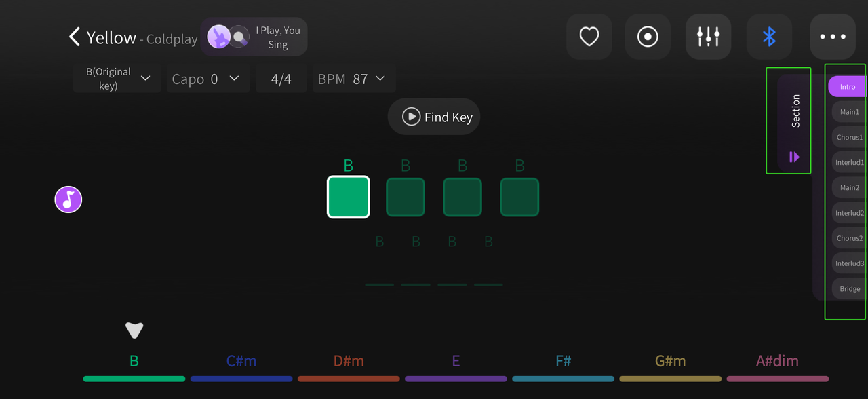Open the mixer sliders settings icon
The image size is (868, 399).
click(x=709, y=37)
